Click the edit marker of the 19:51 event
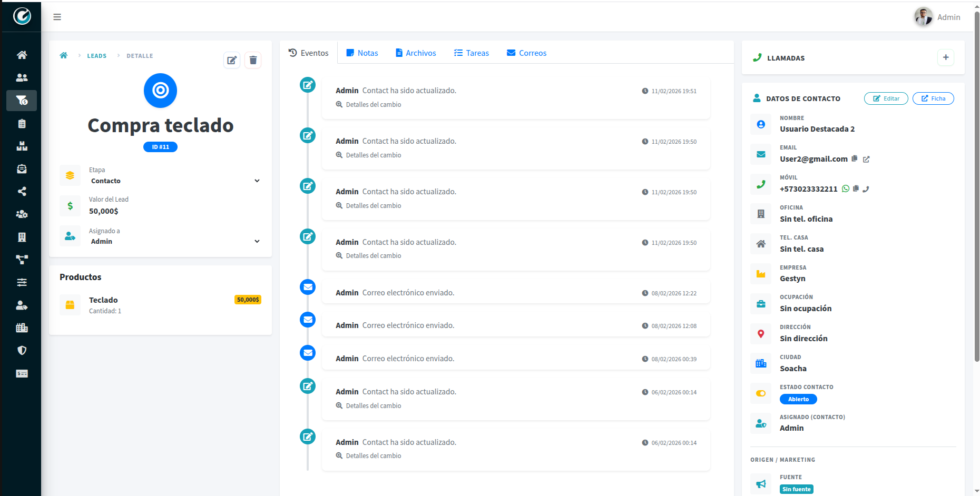Image resolution: width=980 pixels, height=496 pixels. point(308,85)
